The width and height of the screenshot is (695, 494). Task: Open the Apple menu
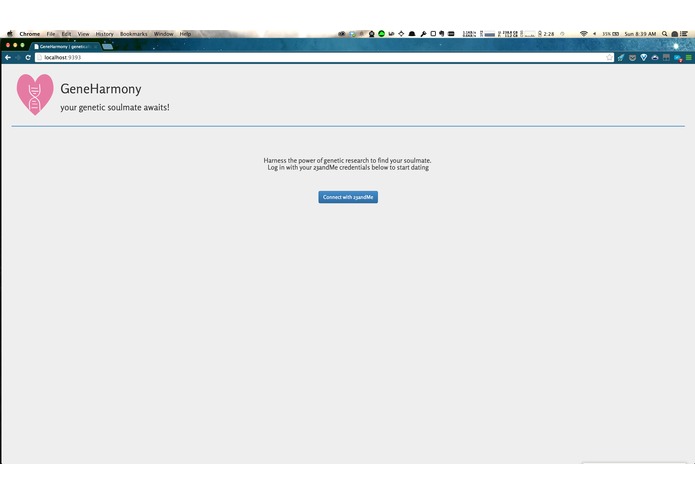tap(10, 34)
